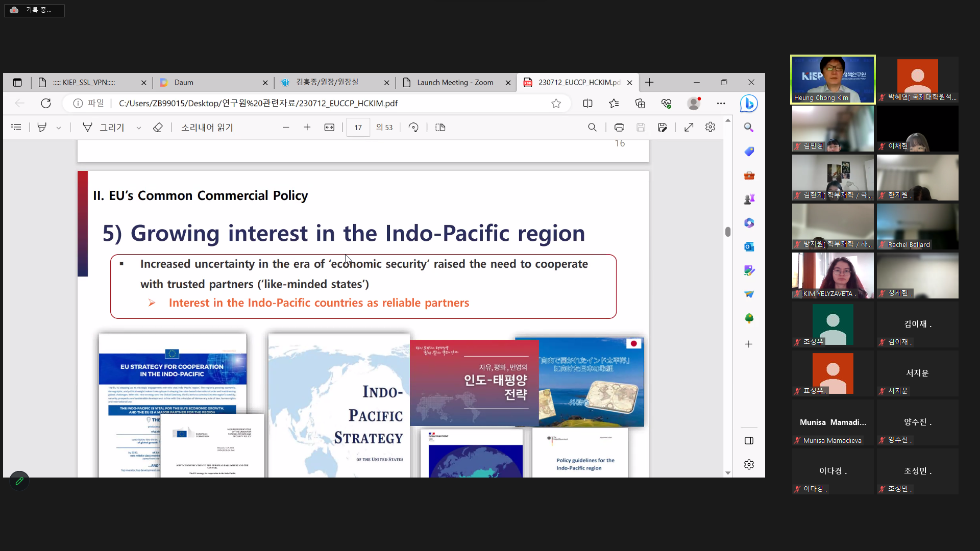Click the PDF vertical scrollbar thumb

(x=728, y=232)
